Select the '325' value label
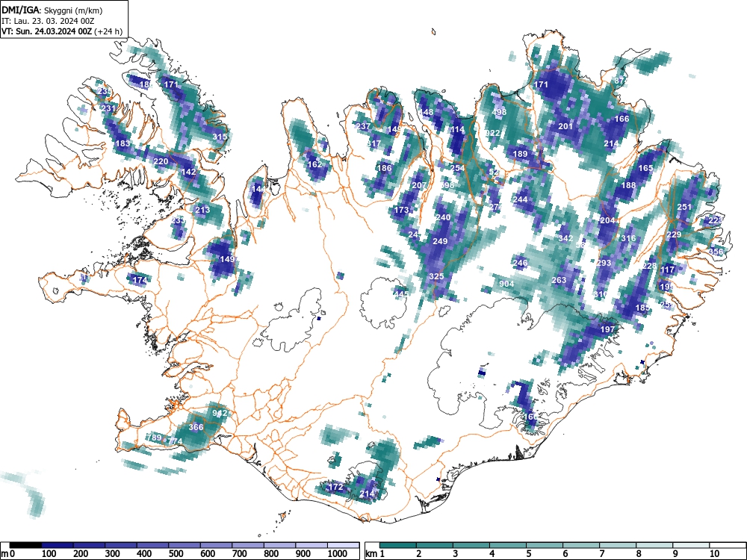The height and width of the screenshot is (560, 747). coord(436,276)
